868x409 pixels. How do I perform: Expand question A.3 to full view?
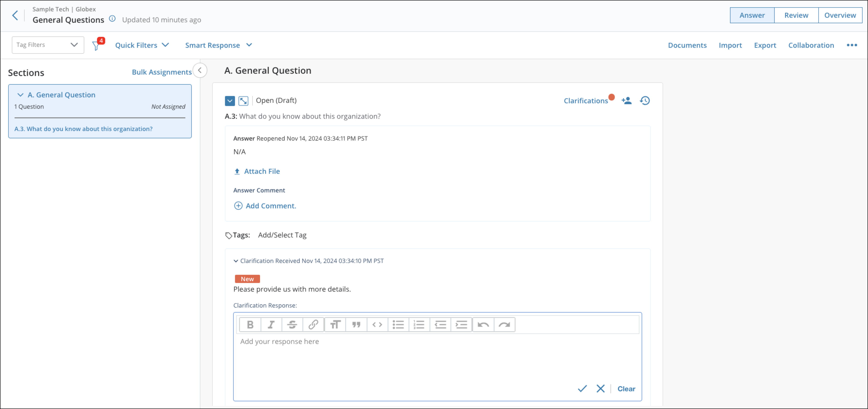point(243,101)
